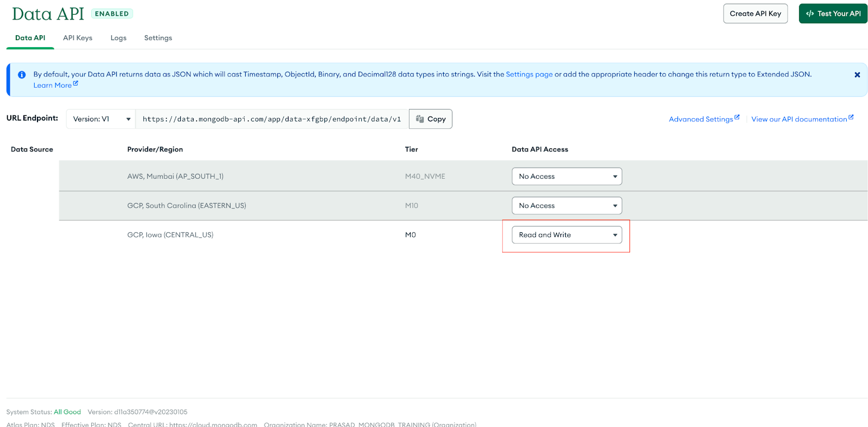Click the Create API Key button
868x427 pixels.
755,14
